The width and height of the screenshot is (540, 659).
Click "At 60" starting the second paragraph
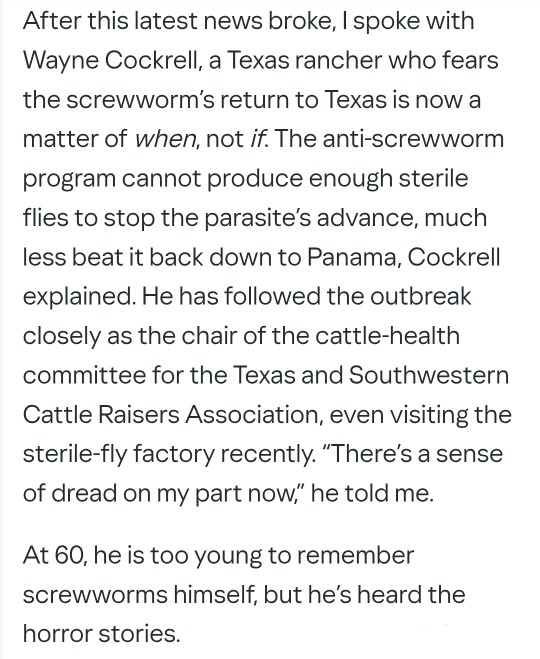coord(55,555)
